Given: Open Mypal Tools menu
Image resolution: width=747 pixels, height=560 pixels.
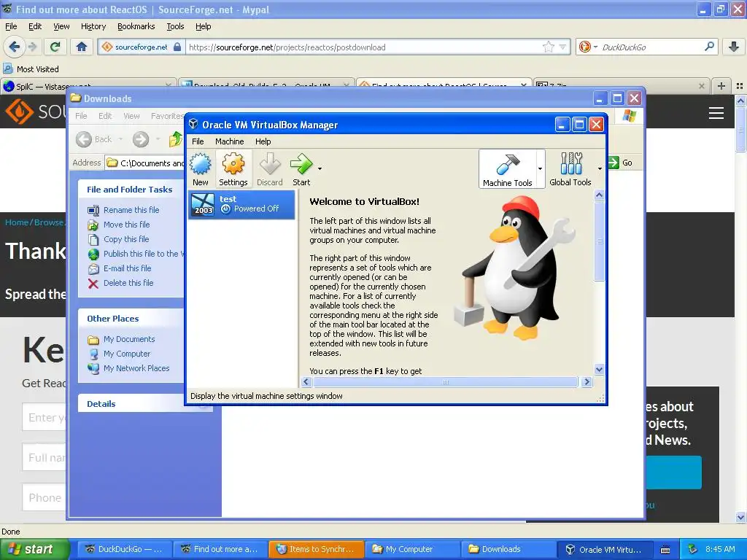Looking at the screenshot, I should coord(175,27).
